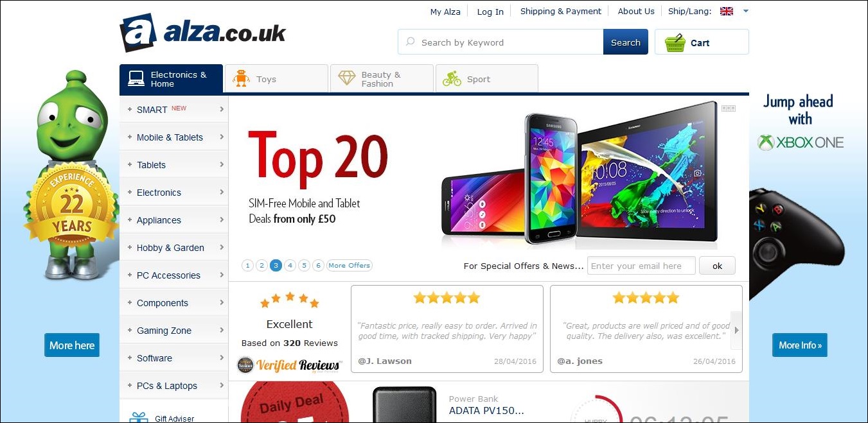Click the robot icon on Toys tab
The width and height of the screenshot is (868, 423).
(x=241, y=78)
